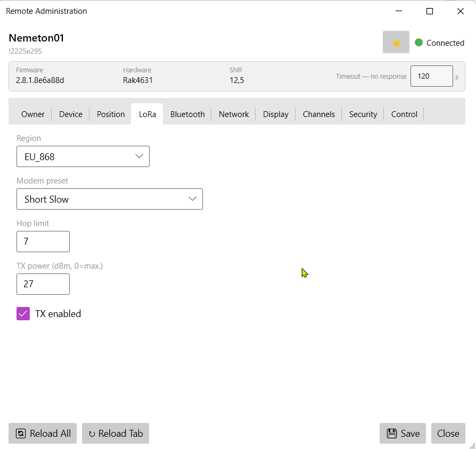
Task: Switch to the Owner tab
Action: (33, 114)
